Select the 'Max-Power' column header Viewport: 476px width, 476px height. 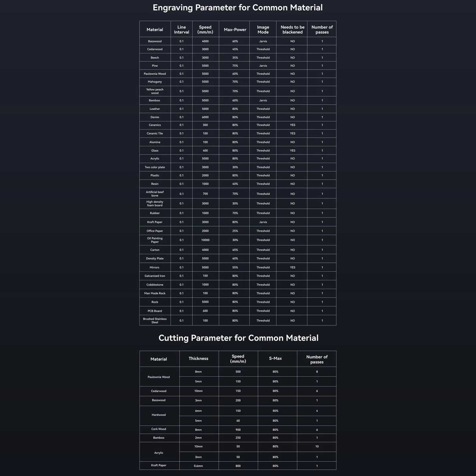coord(235,29)
